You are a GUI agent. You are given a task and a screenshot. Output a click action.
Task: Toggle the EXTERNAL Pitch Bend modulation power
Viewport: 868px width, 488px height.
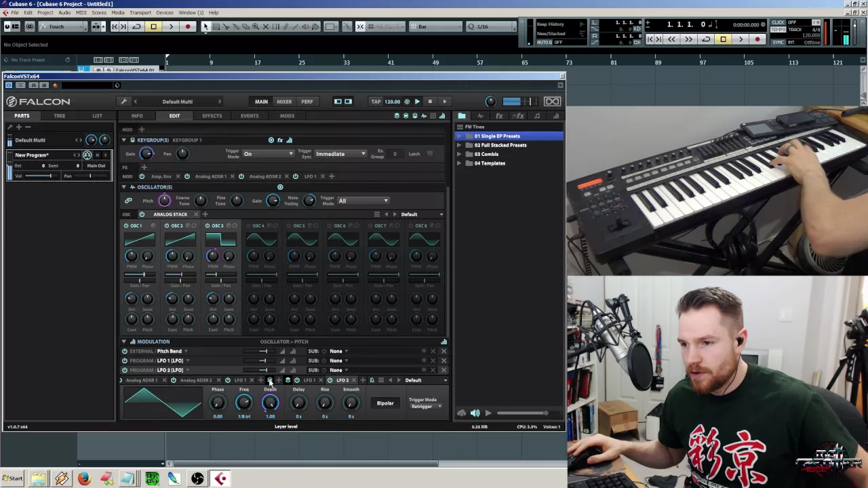click(125, 351)
